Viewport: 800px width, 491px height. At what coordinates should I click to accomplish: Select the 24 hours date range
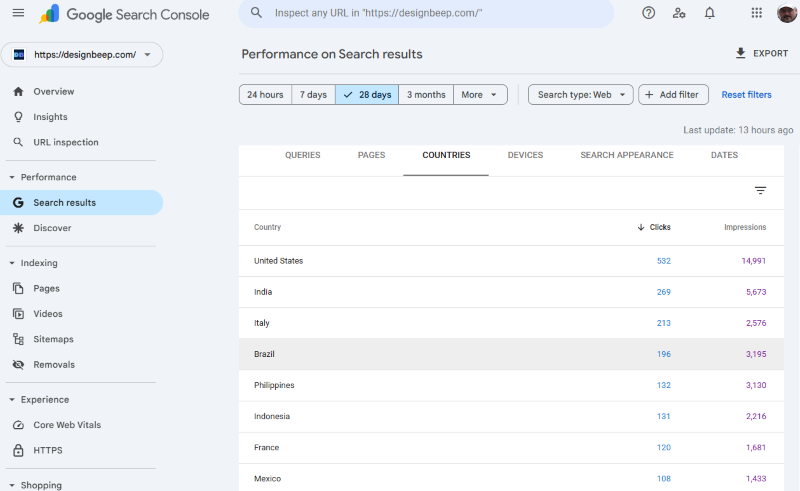pos(265,95)
